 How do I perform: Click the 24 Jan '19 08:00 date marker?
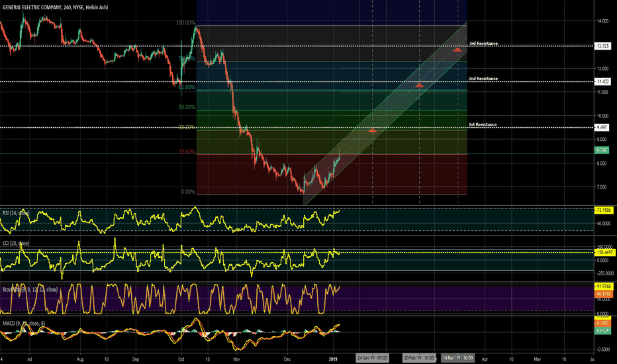(372, 357)
